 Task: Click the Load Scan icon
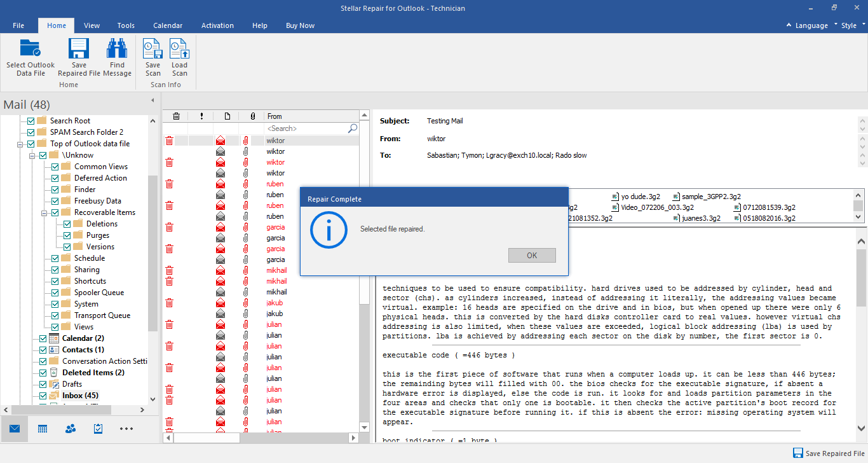pyautogui.click(x=179, y=56)
